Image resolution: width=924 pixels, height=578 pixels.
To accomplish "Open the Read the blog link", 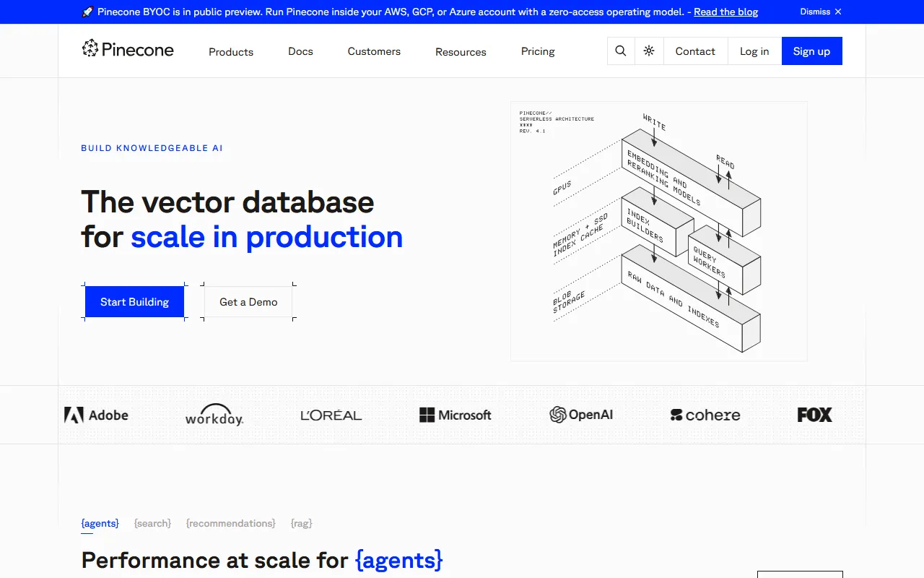I will (725, 12).
